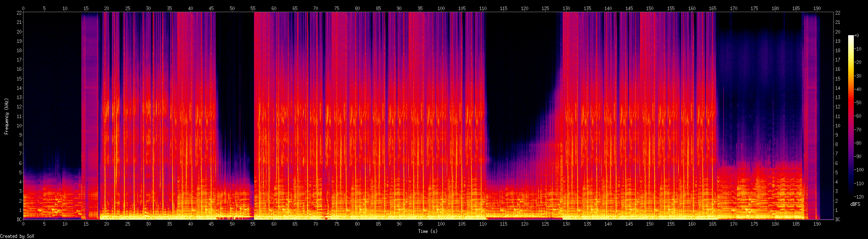Screen dimensions: 868x239
Task: Click tick "165" on the top time axis
Action: (x=712, y=8)
